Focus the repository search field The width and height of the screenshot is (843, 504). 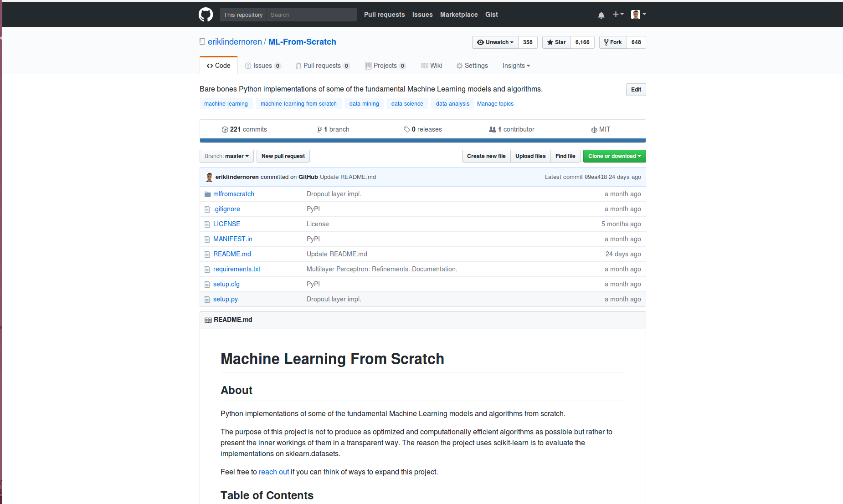point(312,15)
